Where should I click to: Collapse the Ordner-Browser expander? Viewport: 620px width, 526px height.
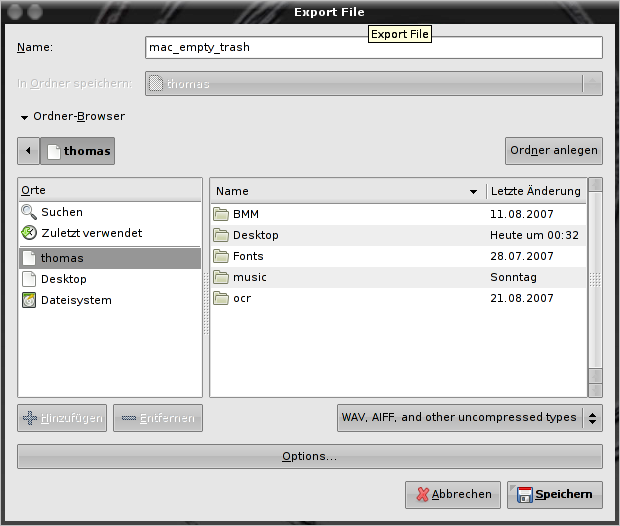pyautogui.click(x=25, y=117)
